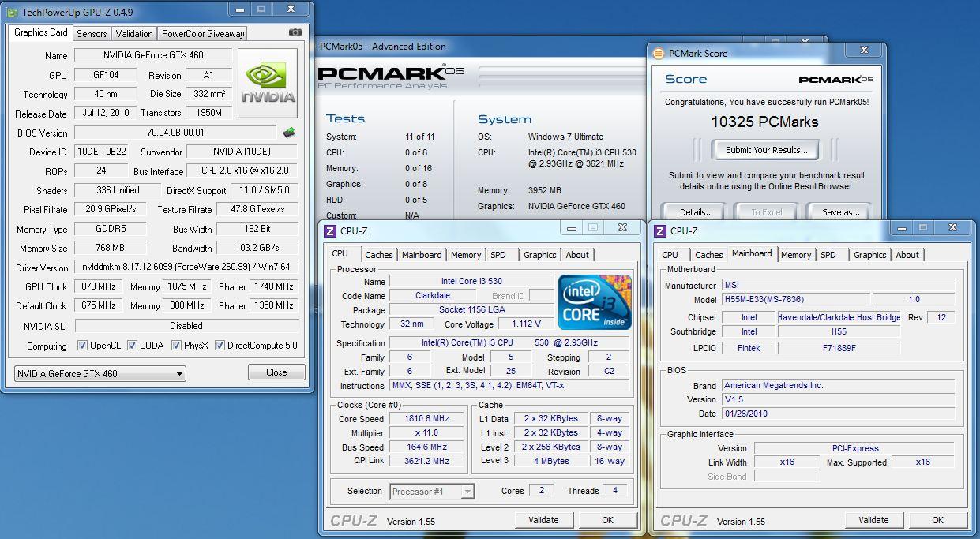Click Validate in the Mainboard CPU-Z window
980x539 pixels.
pos(873,520)
